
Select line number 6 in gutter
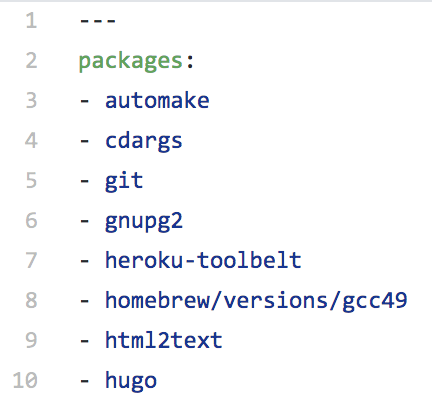(x=31, y=221)
